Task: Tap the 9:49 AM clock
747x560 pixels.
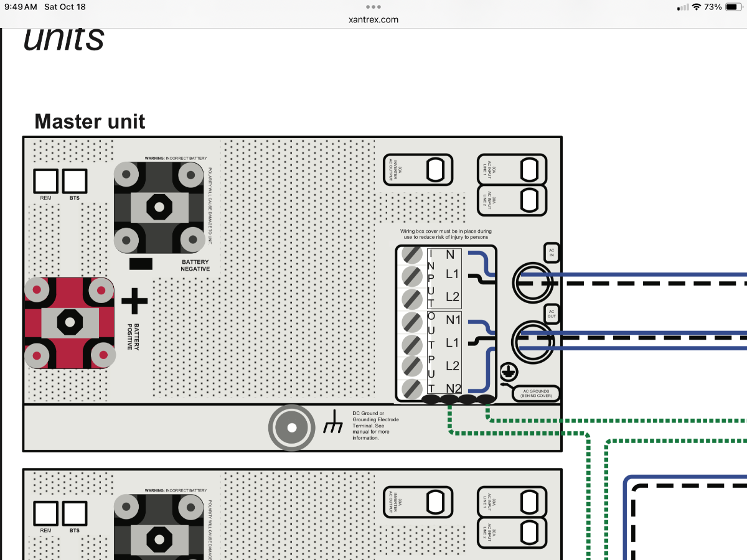Action: (x=21, y=7)
